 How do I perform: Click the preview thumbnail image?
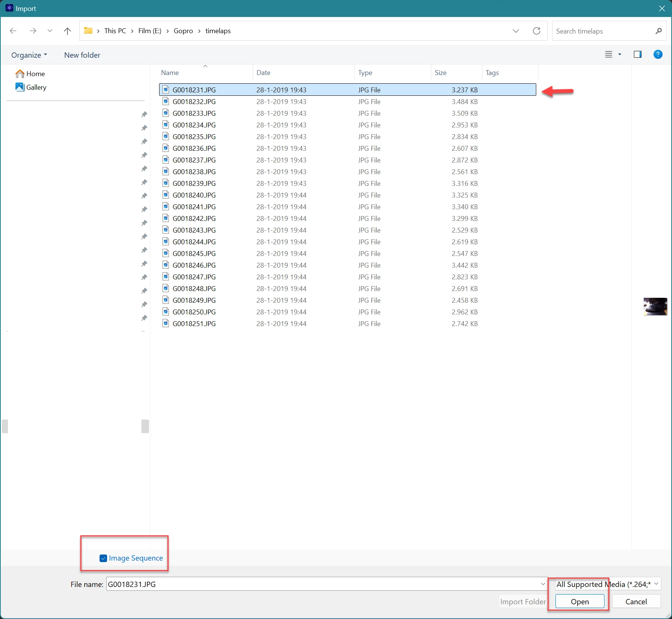coord(655,306)
